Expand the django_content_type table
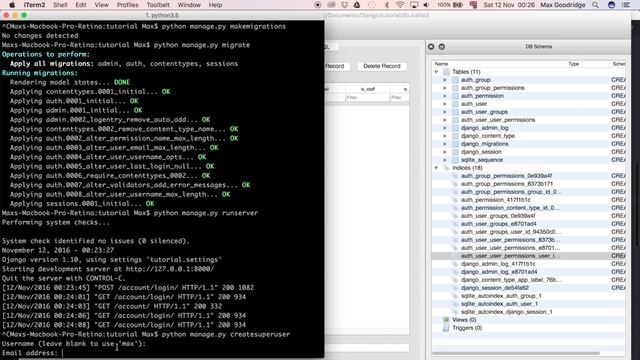Screen dimensions: 640x360 point(445,136)
